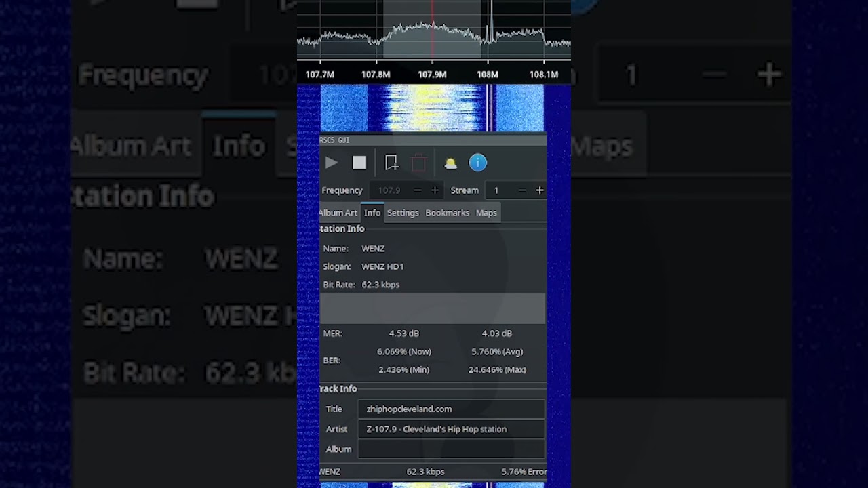The width and height of the screenshot is (868, 488).
Task: Switch to the Maps tab
Action: click(486, 213)
